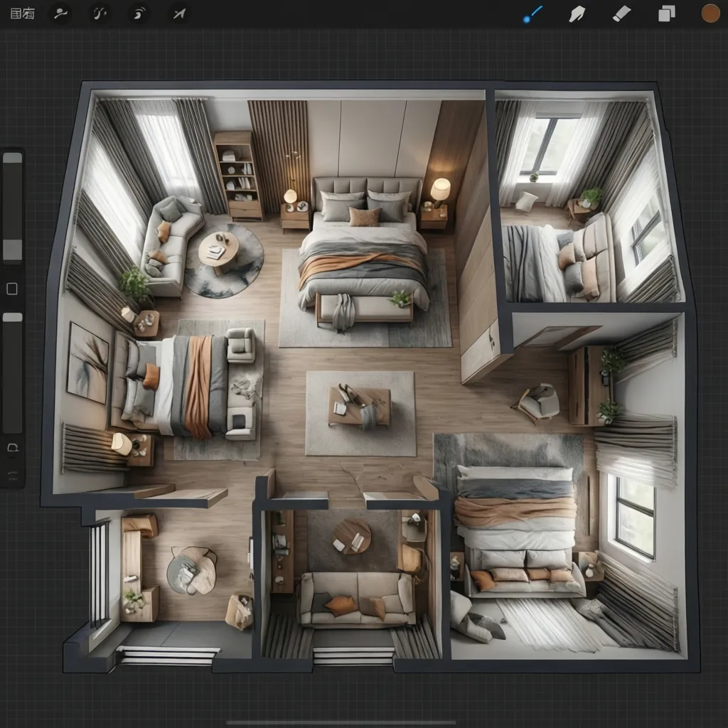This screenshot has width=728, height=728.
Task: Open the Layers panel
Action: pyautogui.click(x=667, y=14)
